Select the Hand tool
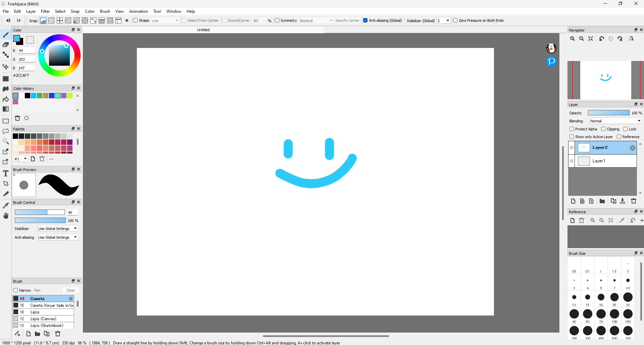Screen dimensions: 644x345 (6, 216)
